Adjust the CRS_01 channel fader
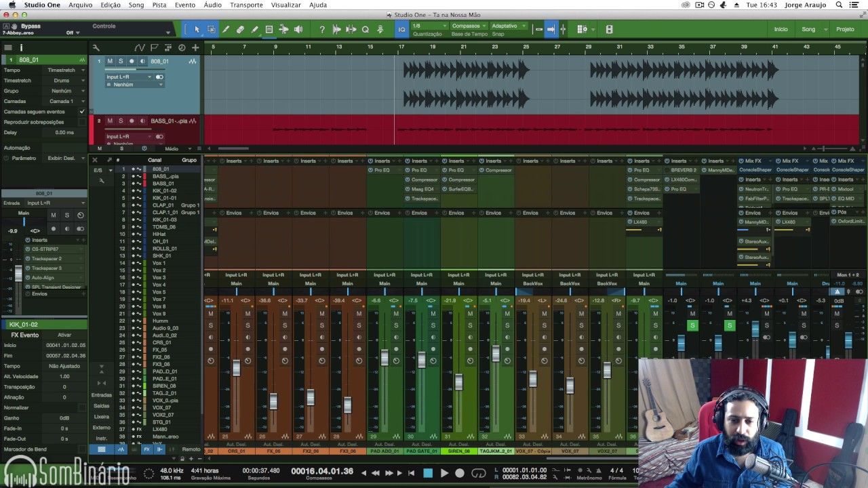This screenshot has height=488, width=868. click(x=236, y=368)
